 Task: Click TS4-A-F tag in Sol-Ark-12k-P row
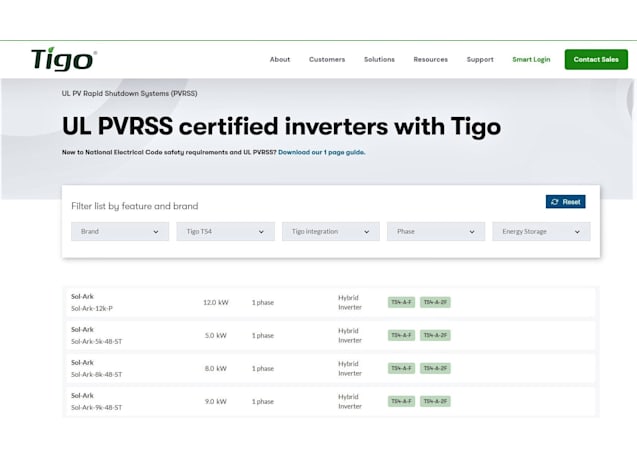(401, 302)
